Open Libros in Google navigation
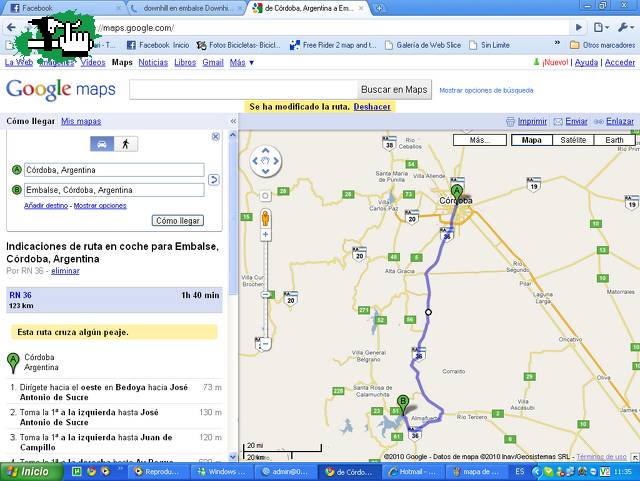Screen dimensions: 640x481 (185, 62)
